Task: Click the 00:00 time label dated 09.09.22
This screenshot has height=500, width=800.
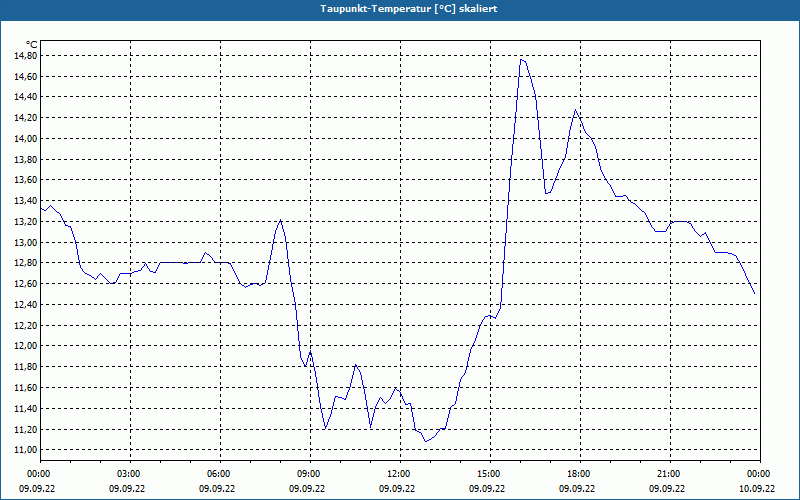Action: point(40,474)
